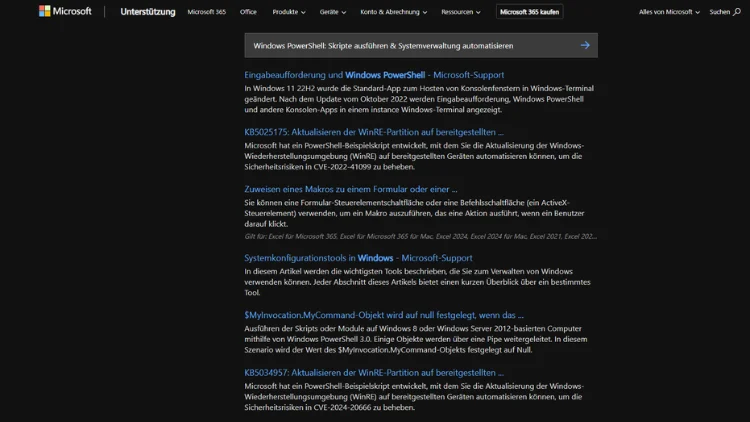
Task: Click the arrow in the PowerShell banner
Action: click(585, 45)
